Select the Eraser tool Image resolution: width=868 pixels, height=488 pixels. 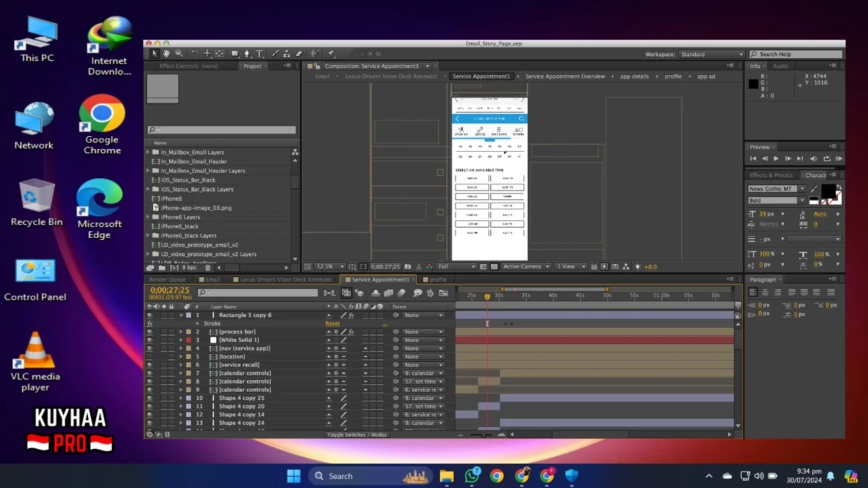coord(299,54)
